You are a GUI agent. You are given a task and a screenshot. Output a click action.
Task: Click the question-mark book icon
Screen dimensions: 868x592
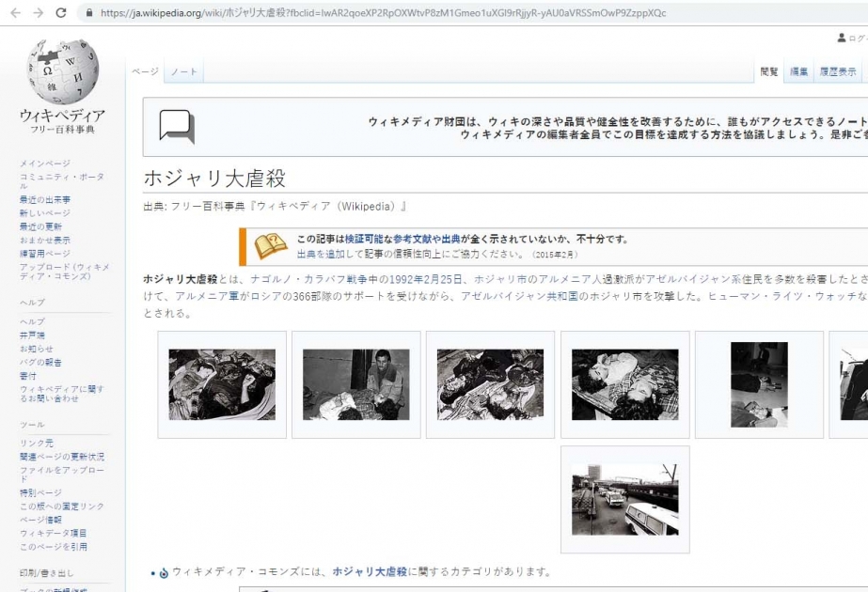pos(271,246)
